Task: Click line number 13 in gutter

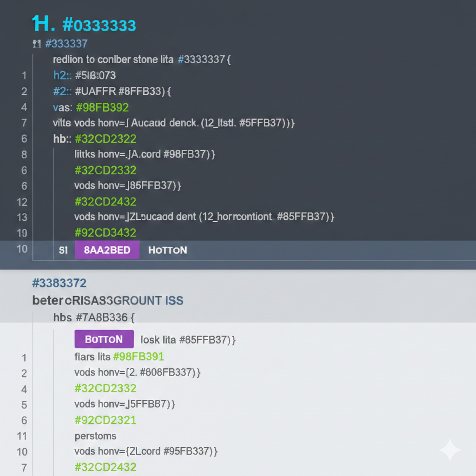Action: pos(22,217)
